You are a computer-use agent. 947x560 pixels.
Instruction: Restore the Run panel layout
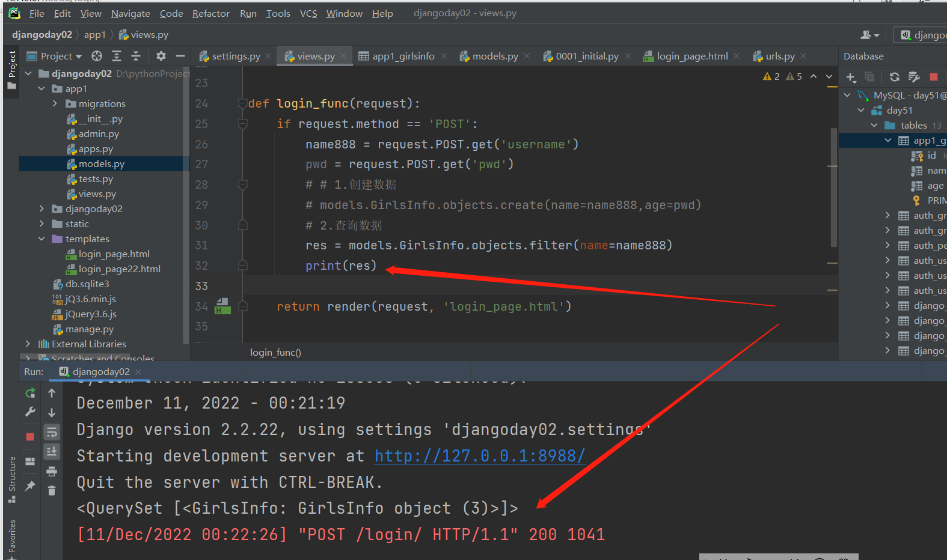[30, 461]
